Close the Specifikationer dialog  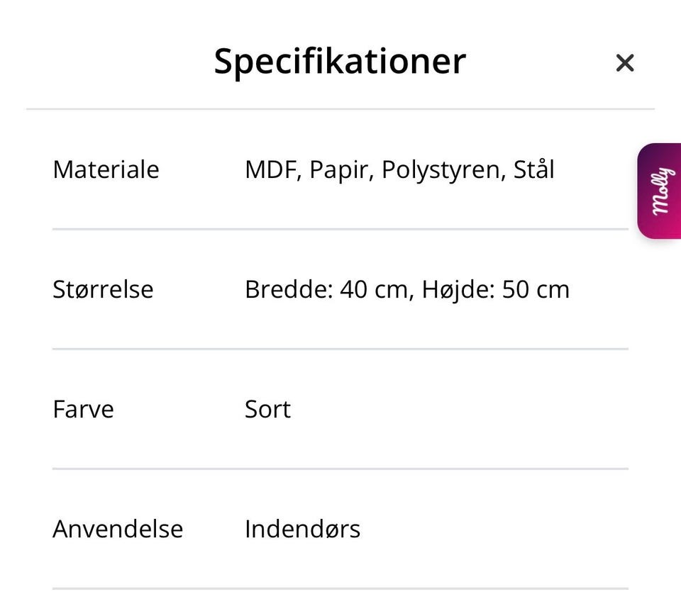click(624, 63)
